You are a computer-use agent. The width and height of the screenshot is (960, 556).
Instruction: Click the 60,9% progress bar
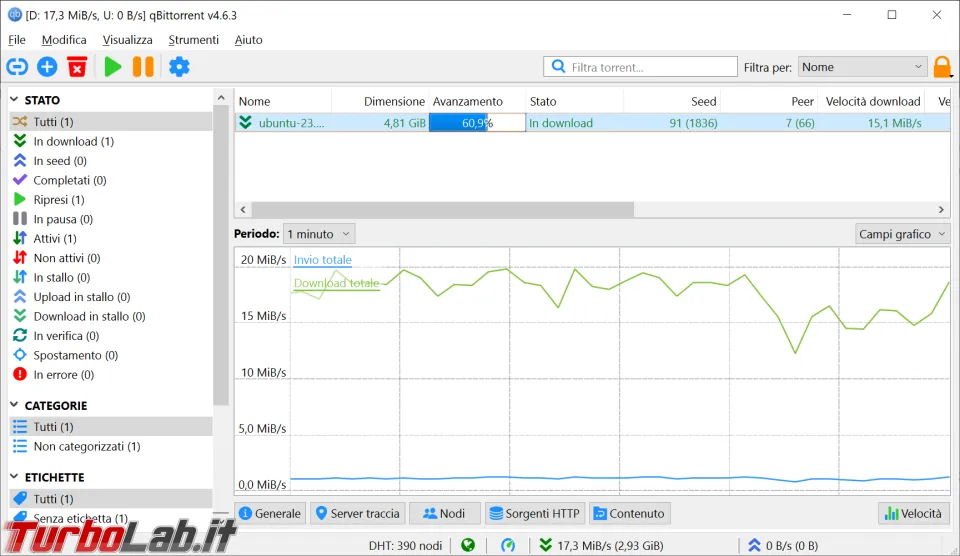click(x=477, y=122)
